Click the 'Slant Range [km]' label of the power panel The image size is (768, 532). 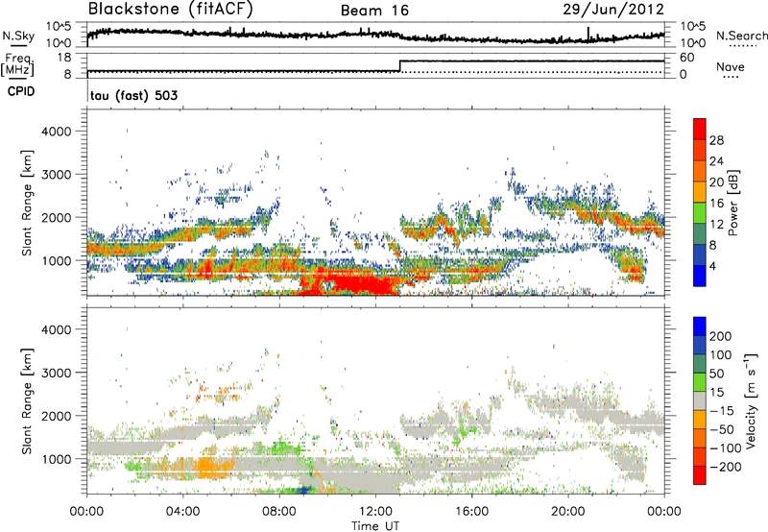[27, 203]
